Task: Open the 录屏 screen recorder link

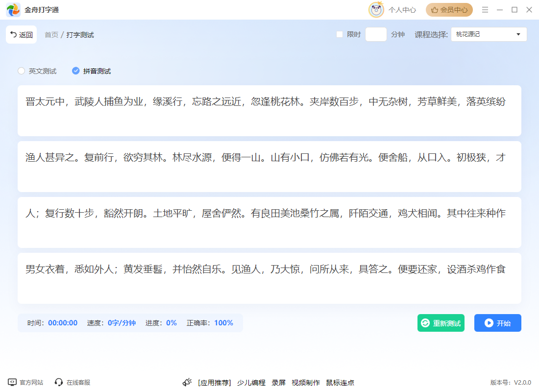Action: click(278, 383)
